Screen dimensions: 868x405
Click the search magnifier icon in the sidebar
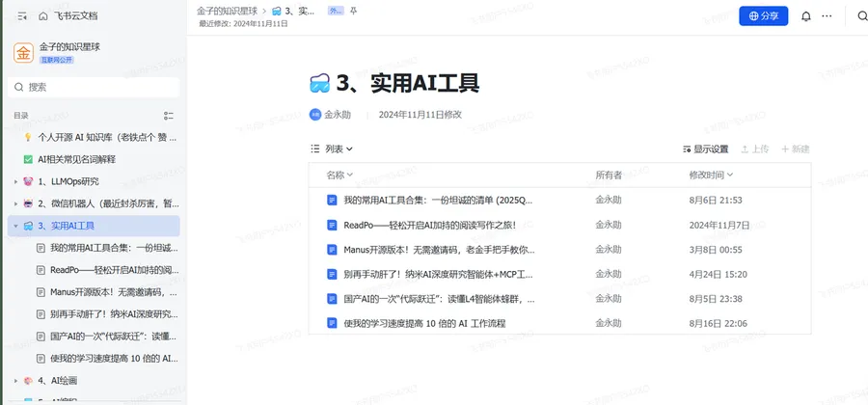tap(19, 87)
